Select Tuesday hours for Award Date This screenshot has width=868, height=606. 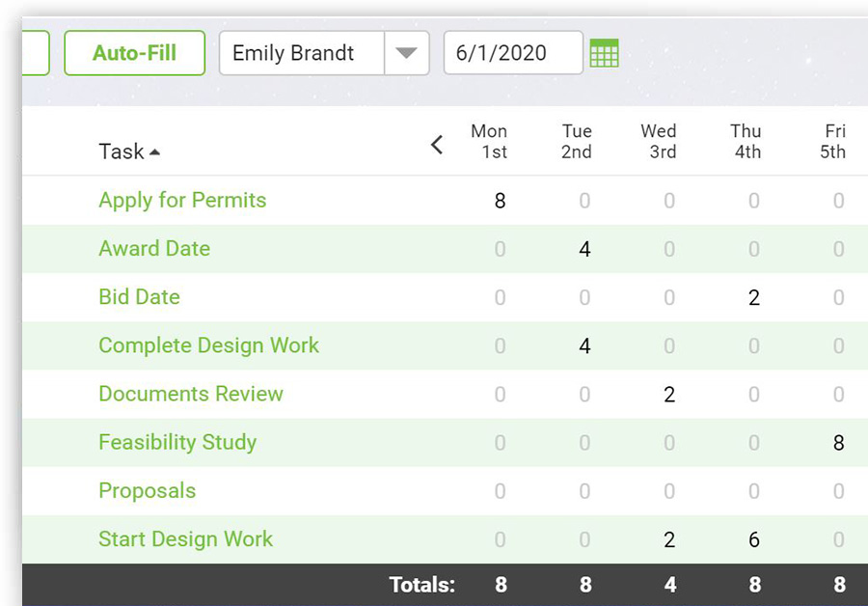click(584, 249)
